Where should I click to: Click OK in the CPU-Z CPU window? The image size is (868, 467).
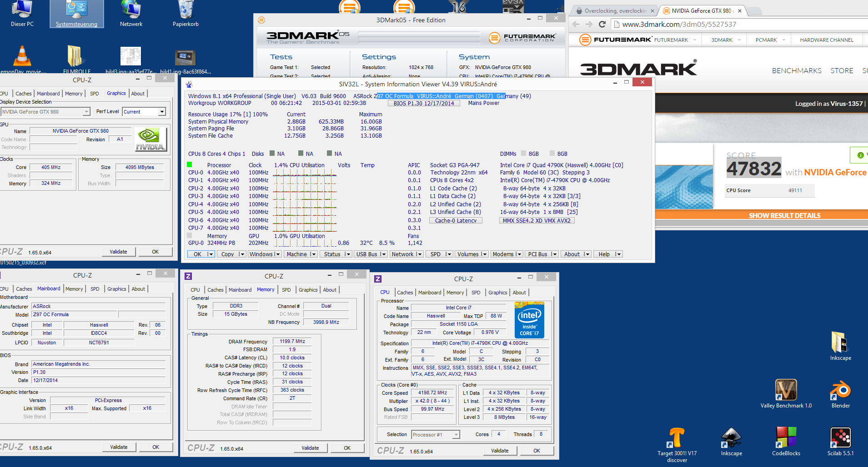coord(537,451)
